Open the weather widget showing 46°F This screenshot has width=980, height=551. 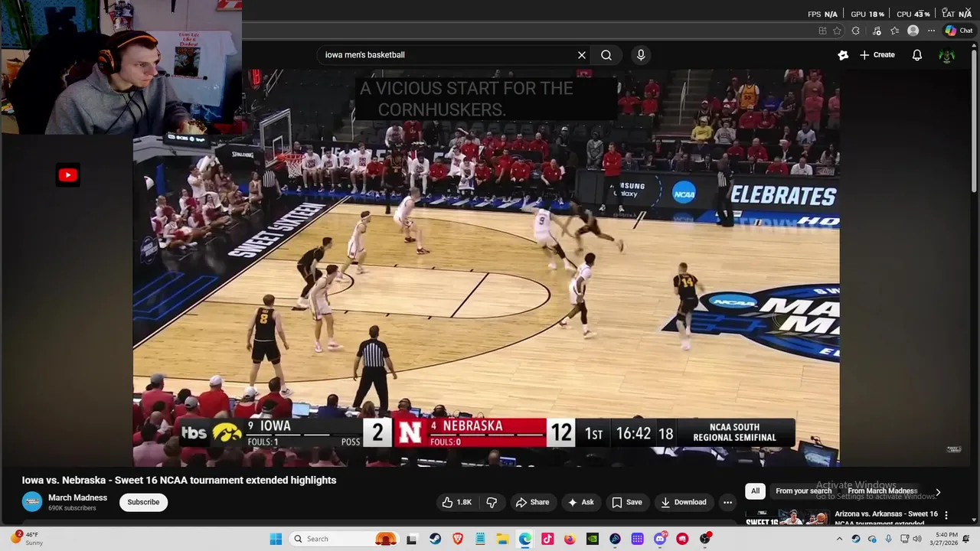(x=27, y=539)
